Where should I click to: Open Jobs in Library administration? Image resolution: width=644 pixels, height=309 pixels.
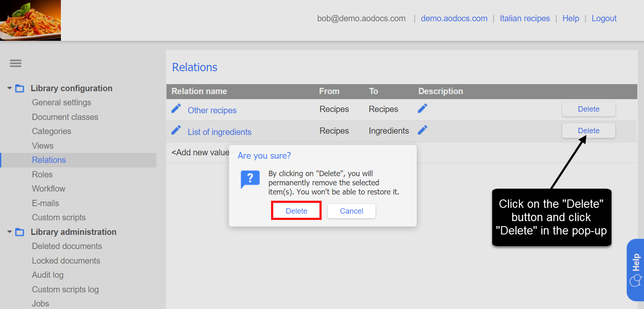40,304
